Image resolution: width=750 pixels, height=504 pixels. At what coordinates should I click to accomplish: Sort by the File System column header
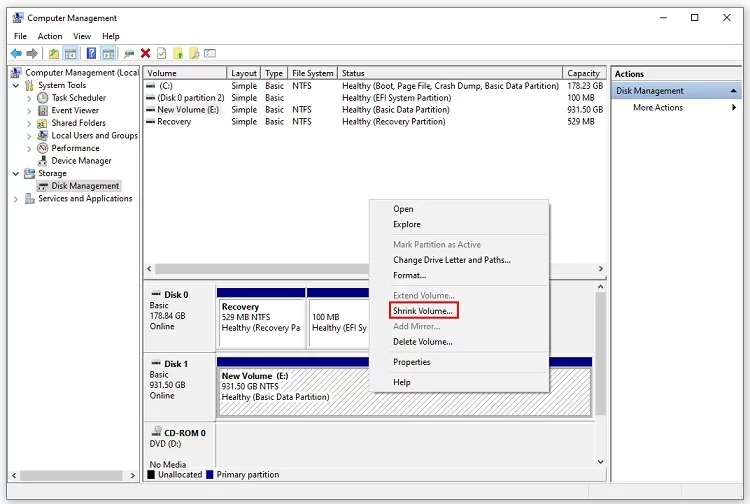313,73
